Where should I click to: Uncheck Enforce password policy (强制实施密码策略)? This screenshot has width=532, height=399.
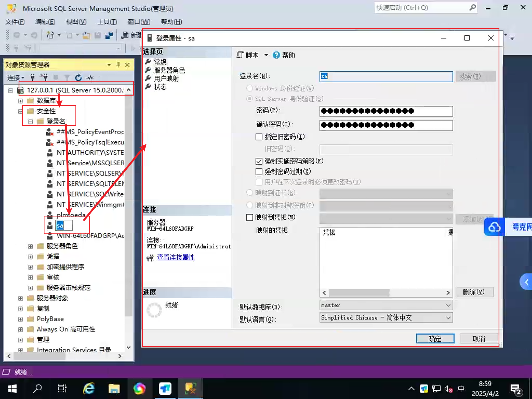click(259, 161)
